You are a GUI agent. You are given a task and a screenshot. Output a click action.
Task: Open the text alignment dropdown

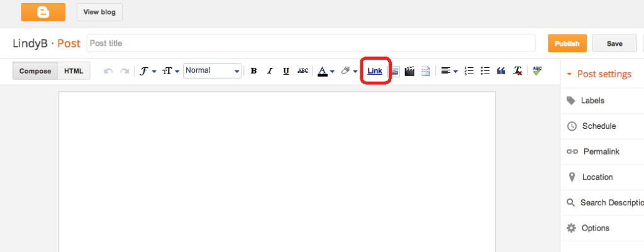pos(449,71)
